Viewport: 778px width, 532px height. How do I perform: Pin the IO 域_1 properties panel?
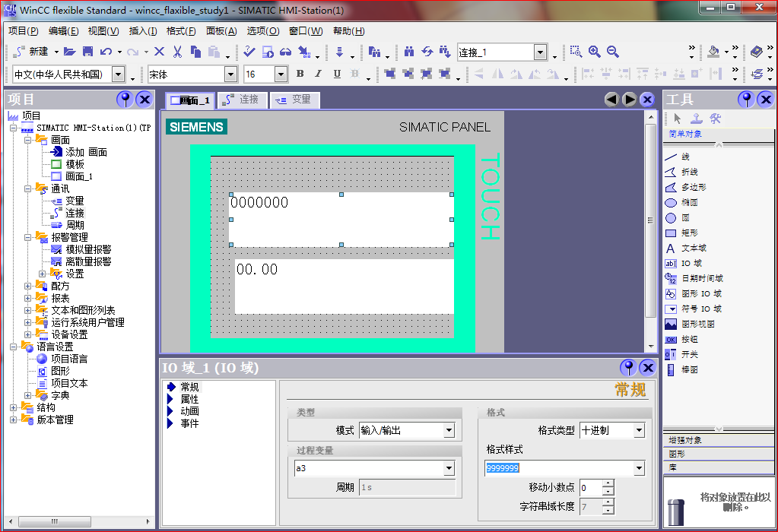pos(628,368)
